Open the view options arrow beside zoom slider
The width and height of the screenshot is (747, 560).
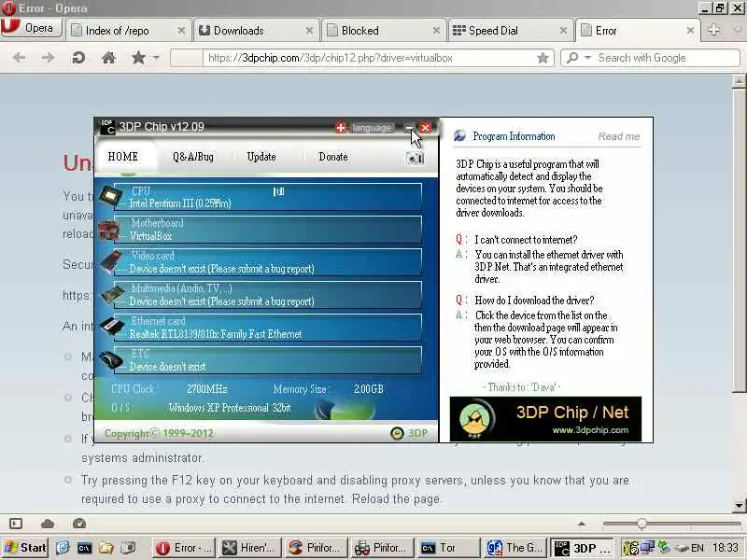[581, 524]
